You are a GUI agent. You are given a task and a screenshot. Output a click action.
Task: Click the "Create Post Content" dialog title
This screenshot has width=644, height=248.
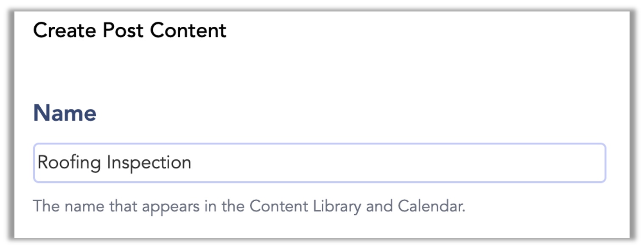click(130, 31)
